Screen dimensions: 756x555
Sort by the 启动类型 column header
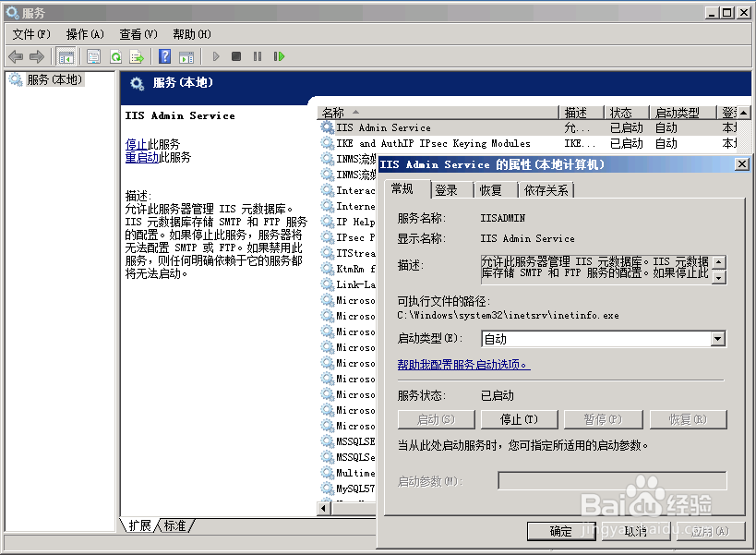[x=682, y=113]
